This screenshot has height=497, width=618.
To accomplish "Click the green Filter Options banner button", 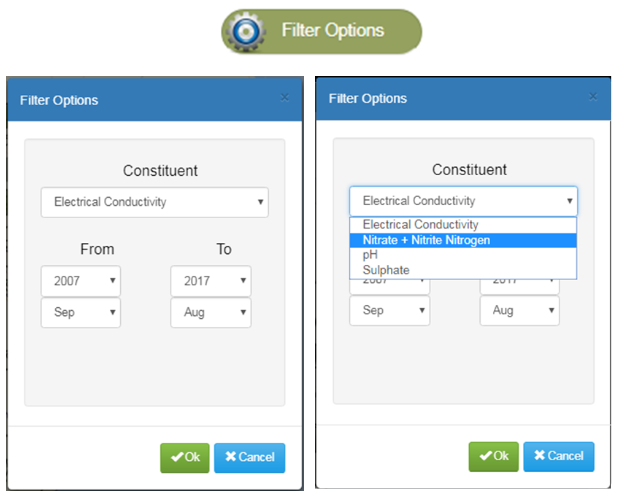I will (322, 32).
